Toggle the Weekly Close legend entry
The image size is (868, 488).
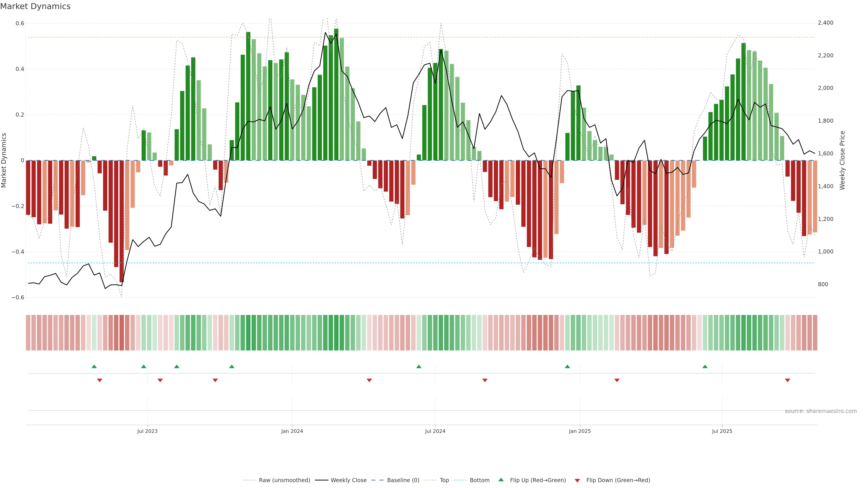348,480
